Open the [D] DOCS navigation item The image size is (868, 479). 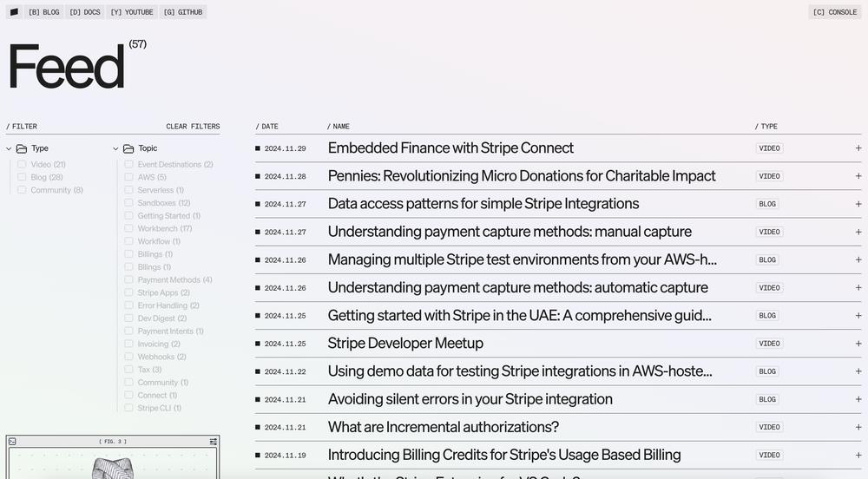coord(85,11)
